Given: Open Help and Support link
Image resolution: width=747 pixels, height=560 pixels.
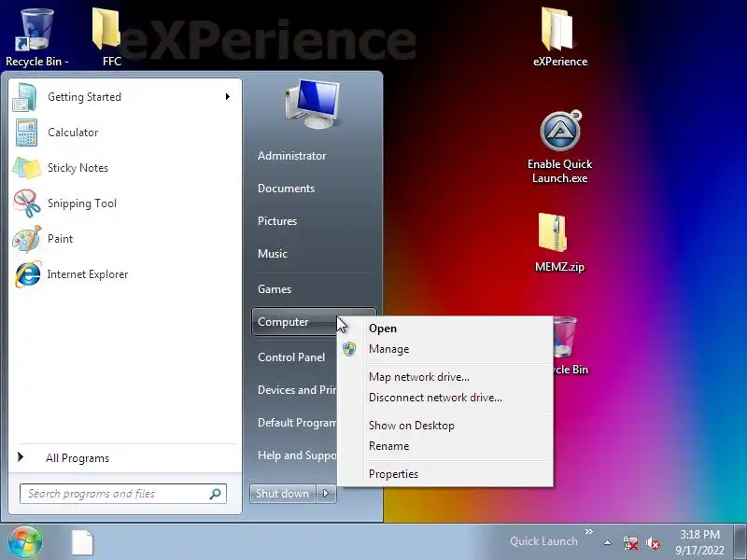Looking at the screenshot, I should tap(297, 455).
